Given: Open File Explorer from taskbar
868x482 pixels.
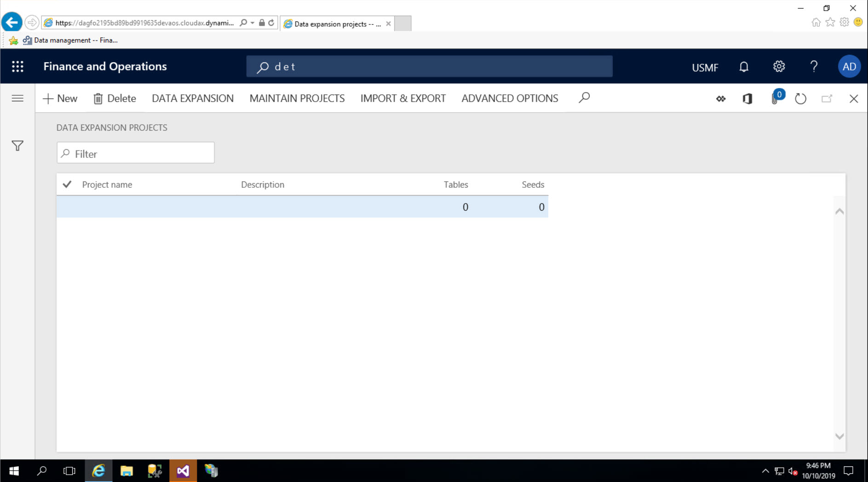Looking at the screenshot, I should 126,471.
